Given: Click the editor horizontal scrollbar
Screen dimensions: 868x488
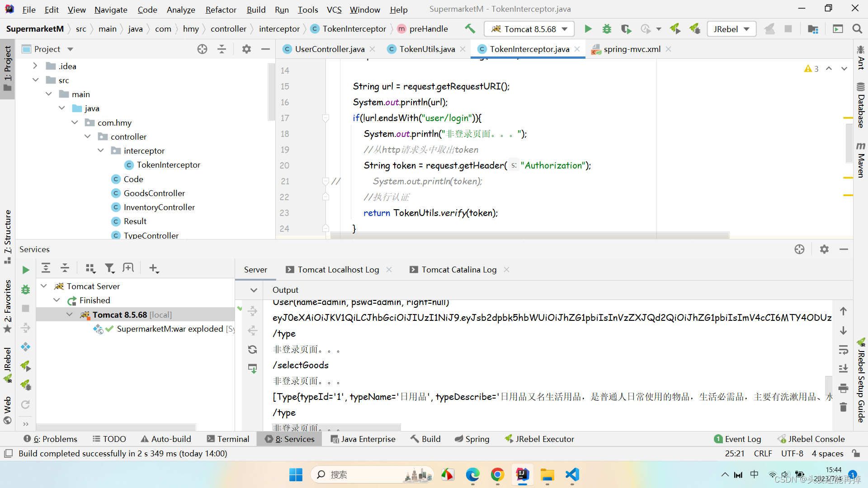Looking at the screenshot, I should [529, 235].
